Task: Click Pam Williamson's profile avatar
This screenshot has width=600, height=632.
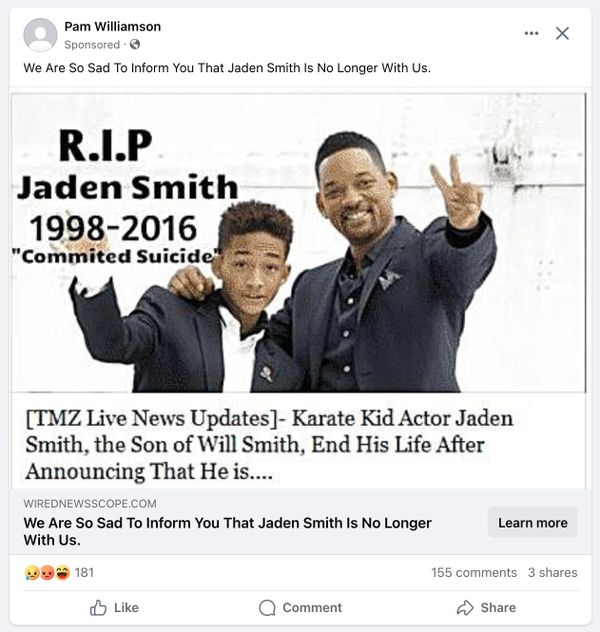Action: (x=40, y=35)
